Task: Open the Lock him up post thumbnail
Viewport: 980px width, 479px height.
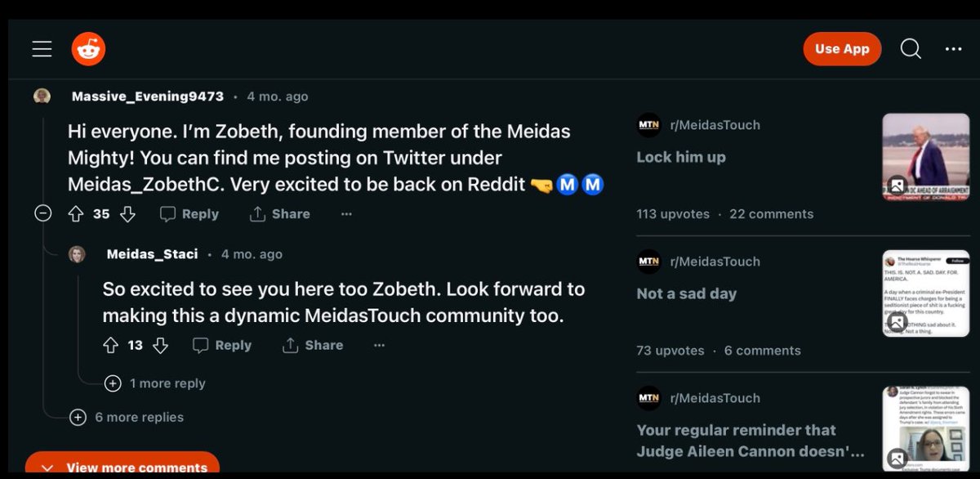Action: click(925, 156)
